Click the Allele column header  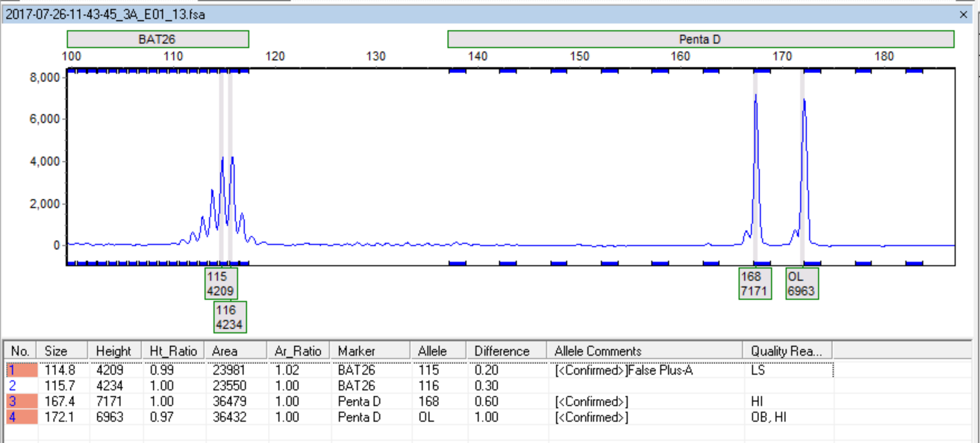pos(438,351)
